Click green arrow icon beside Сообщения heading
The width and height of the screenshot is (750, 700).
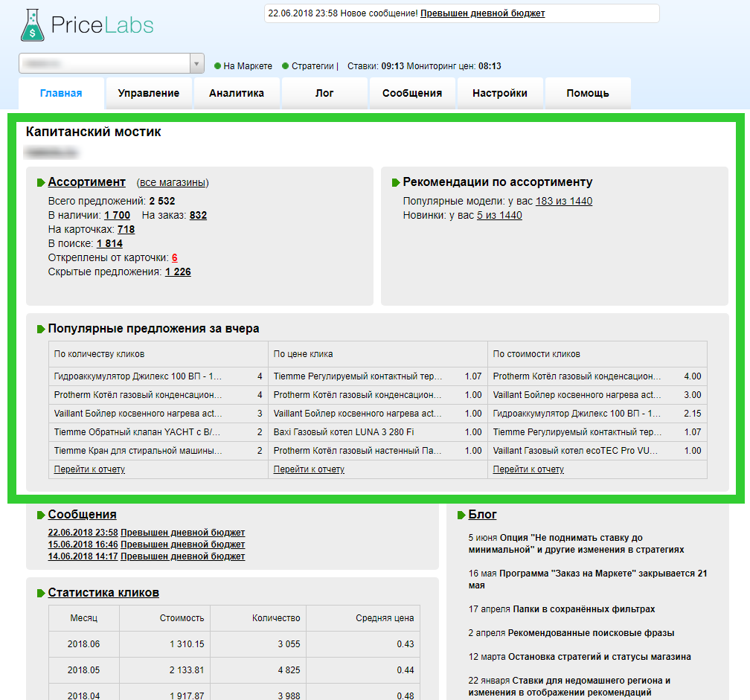coord(41,516)
